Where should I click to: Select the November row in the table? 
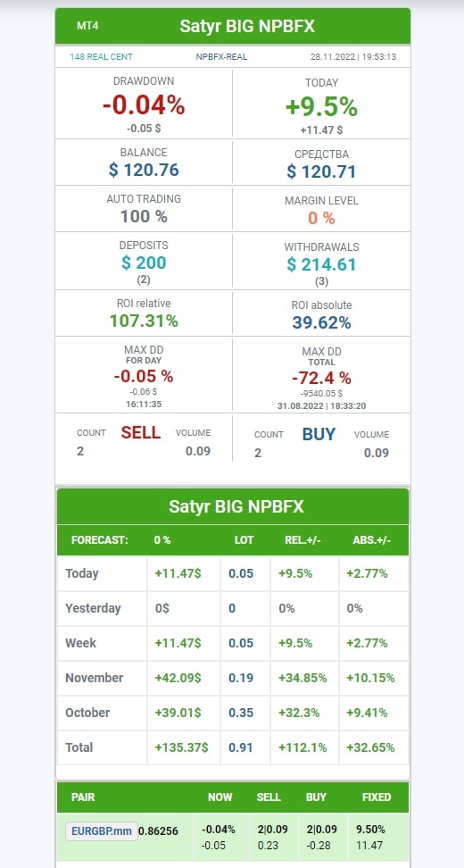pos(233,678)
